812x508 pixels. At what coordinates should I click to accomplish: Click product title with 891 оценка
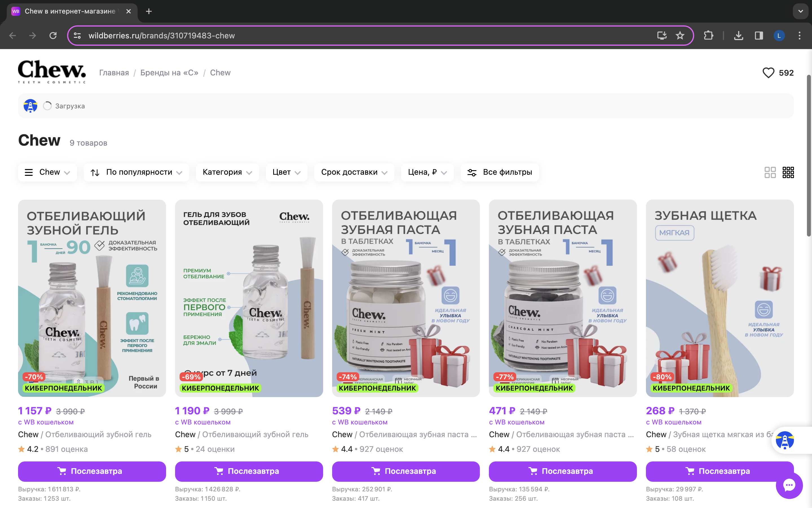pos(85,434)
